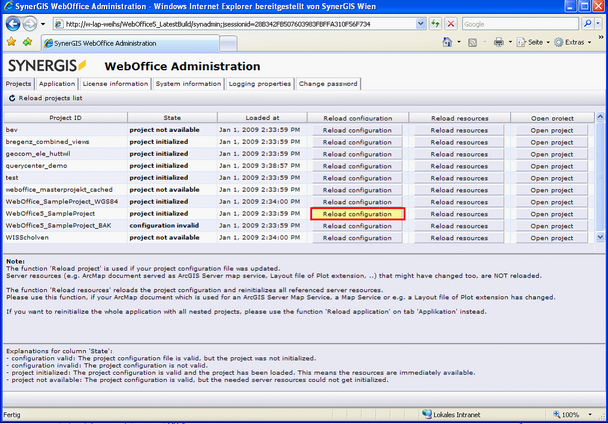Click the browser Forward arrow button
This screenshot has height=424, width=608.
(29, 24)
